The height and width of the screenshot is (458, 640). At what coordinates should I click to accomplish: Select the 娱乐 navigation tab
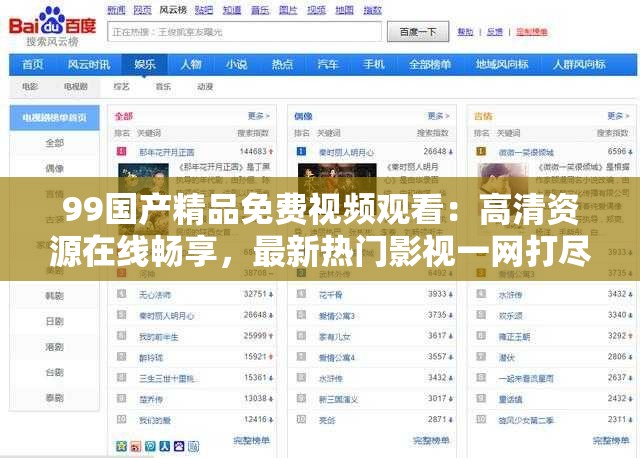pos(145,64)
